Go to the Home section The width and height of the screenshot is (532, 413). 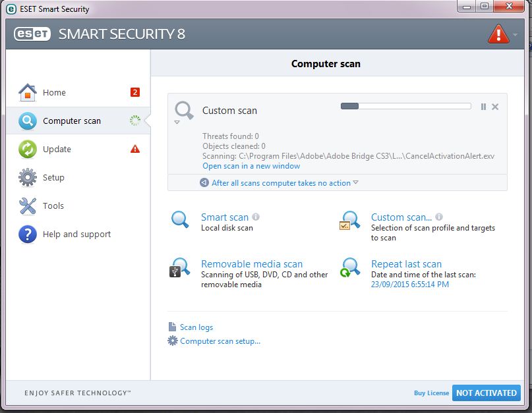[x=54, y=92]
